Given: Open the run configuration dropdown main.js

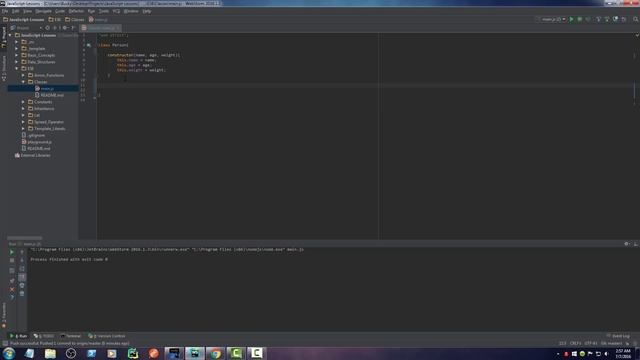Looking at the screenshot, I should pyautogui.click(x=553, y=19).
